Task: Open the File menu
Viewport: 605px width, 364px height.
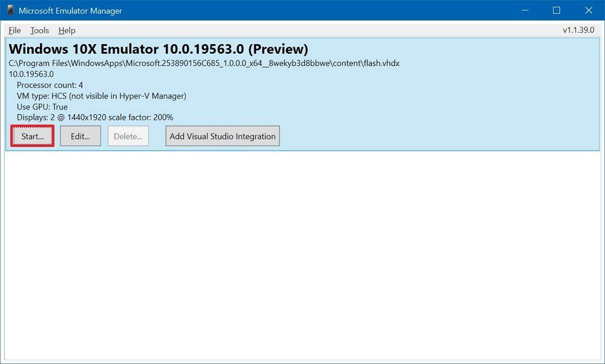Action: tap(14, 30)
